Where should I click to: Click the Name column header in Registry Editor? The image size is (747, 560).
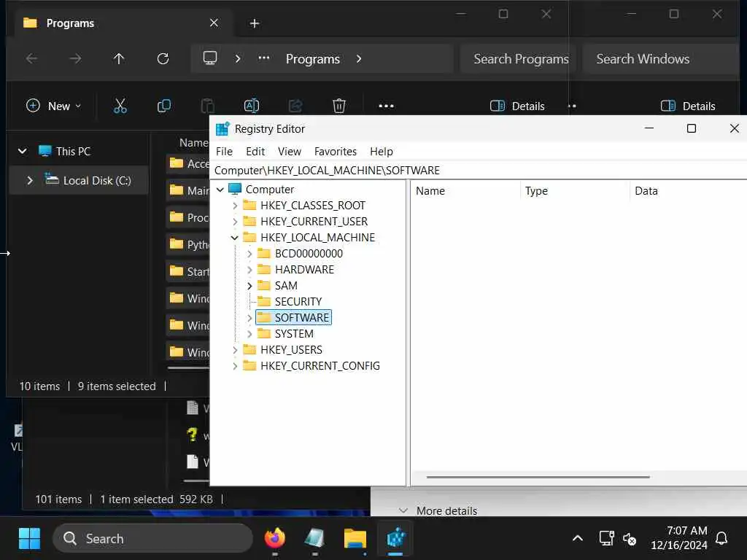pos(430,191)
